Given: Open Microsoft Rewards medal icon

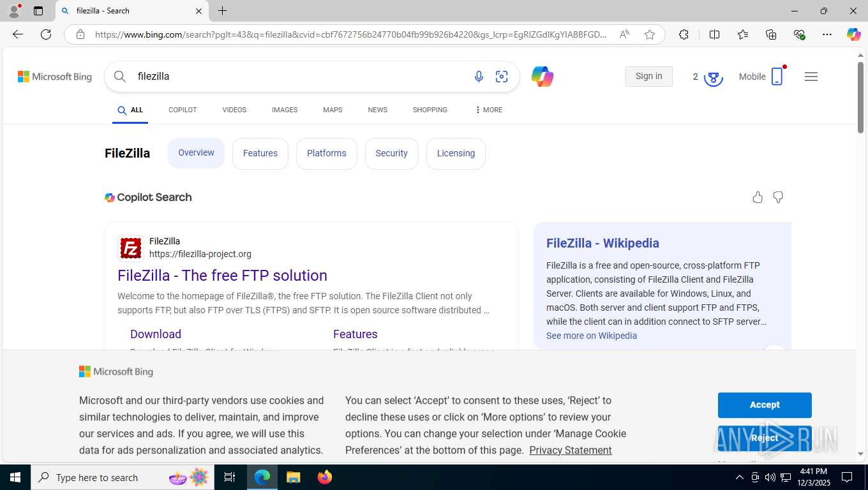Looking at the screenshot, I should point(713,77).
